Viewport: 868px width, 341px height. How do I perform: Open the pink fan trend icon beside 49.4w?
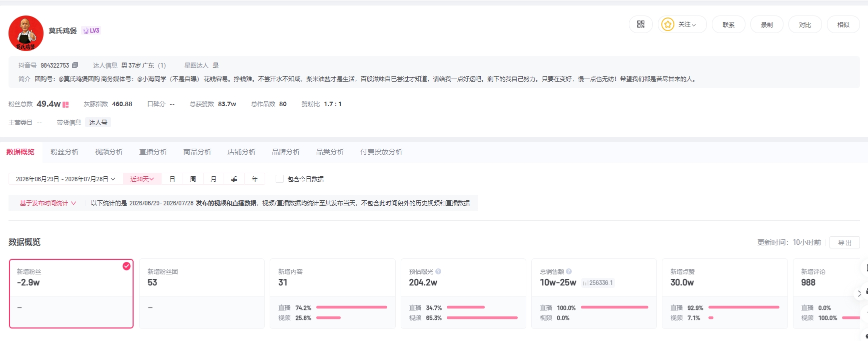click(x=66, y=105)
